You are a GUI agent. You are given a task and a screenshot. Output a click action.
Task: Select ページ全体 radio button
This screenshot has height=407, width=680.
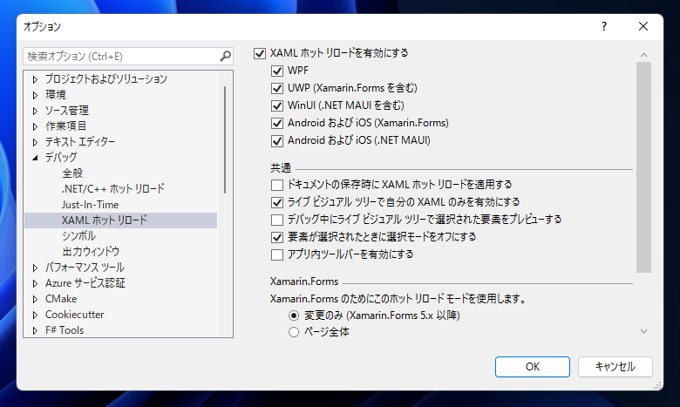294,332
